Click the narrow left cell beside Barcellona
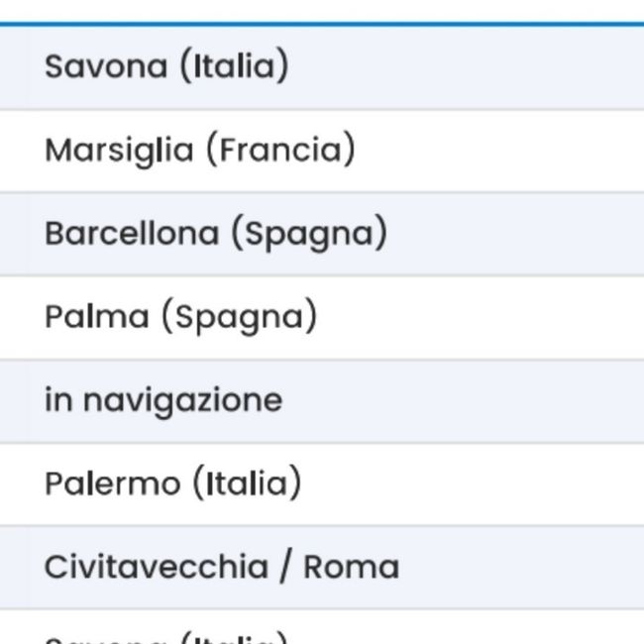Viewport: 644px width, 644px height. [13, 234]
